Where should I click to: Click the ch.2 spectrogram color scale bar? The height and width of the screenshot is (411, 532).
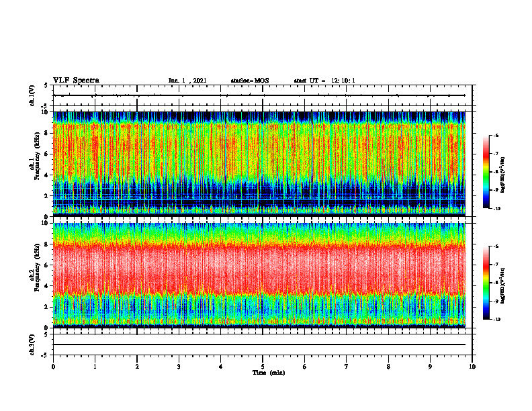point(486,283)
